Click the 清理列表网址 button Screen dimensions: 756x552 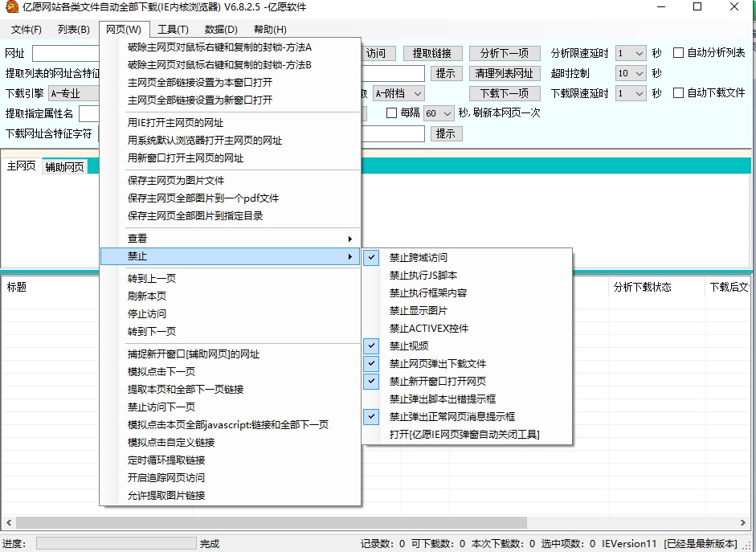[x=505, y=73]
